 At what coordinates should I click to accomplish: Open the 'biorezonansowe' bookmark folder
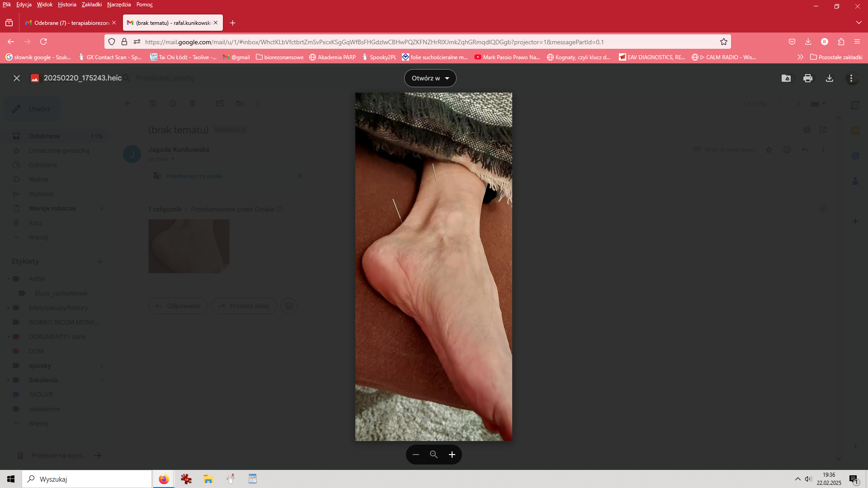pyautogui.click(x=280, y=57)
